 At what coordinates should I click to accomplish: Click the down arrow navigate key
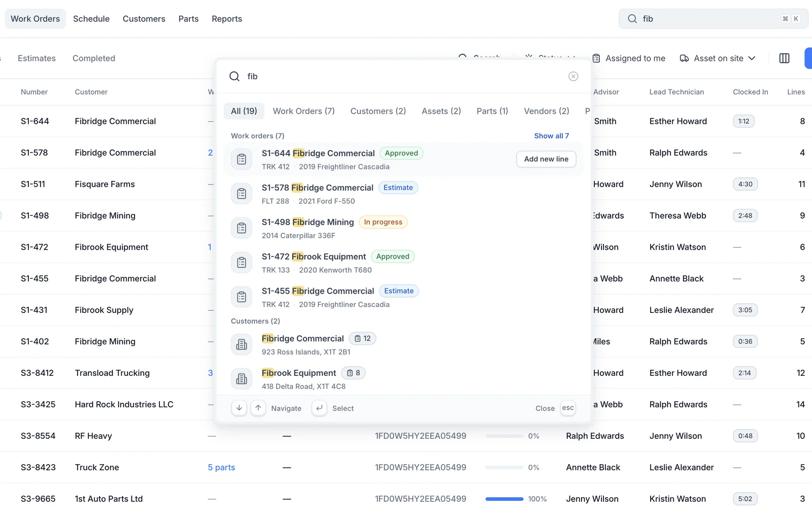coord(239,408)
